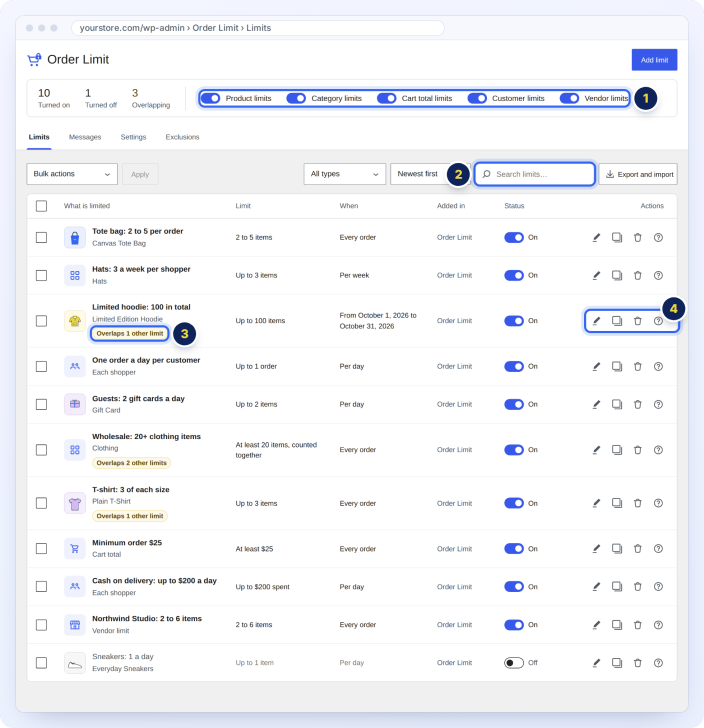This screenshot has width=704, height=728.
Task: Duplicate Cash on delivery limit
Action: tap(617, 587)
